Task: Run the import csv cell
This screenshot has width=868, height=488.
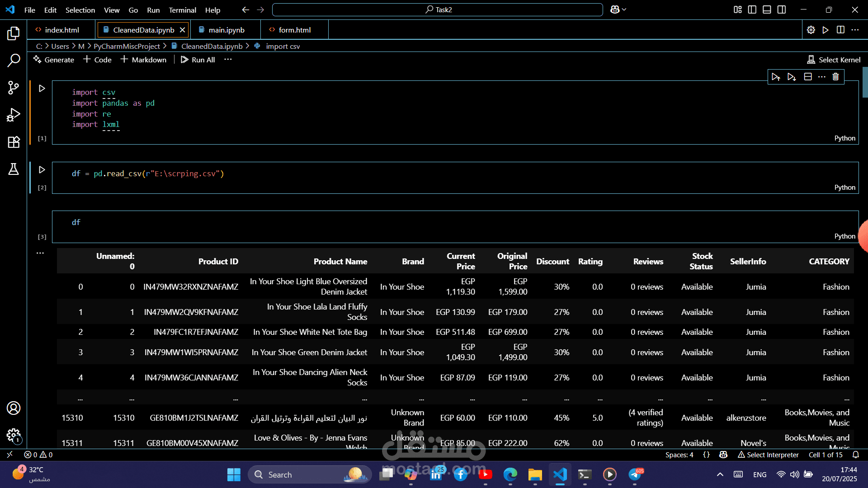Action: pos(42,89)
